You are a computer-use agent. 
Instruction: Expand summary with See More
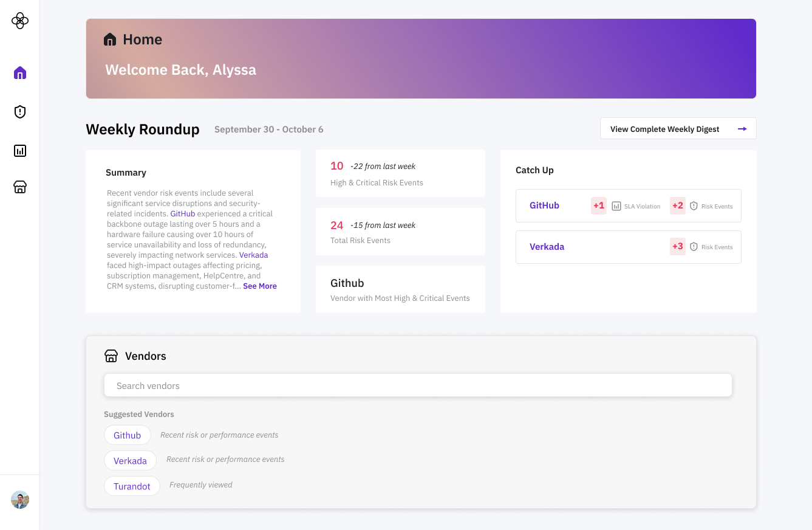point(260,286)
